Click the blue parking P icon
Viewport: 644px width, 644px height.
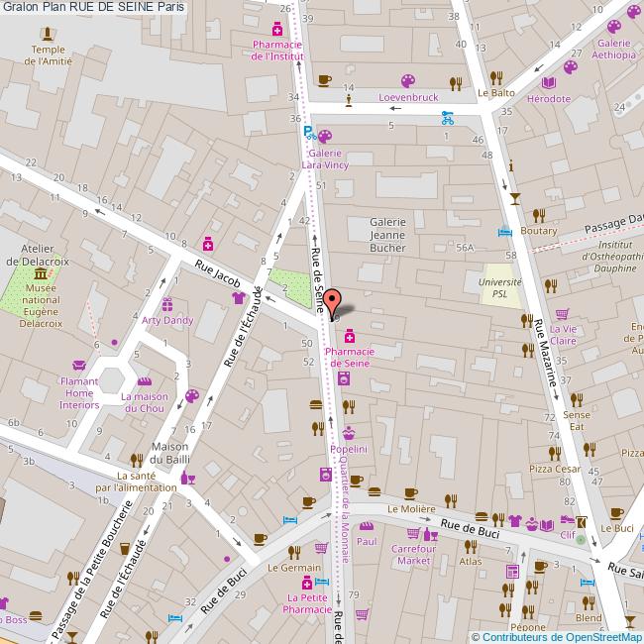coord(308,132)
